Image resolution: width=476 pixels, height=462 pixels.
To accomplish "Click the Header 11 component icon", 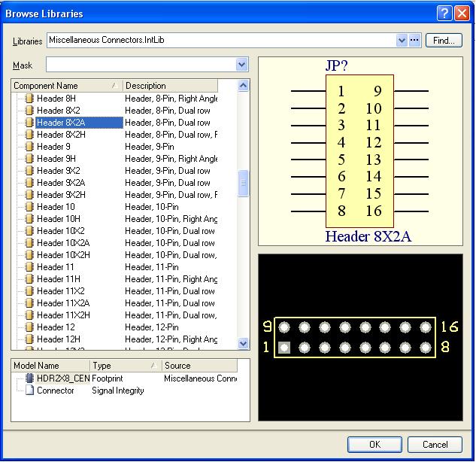I will 29,267.
